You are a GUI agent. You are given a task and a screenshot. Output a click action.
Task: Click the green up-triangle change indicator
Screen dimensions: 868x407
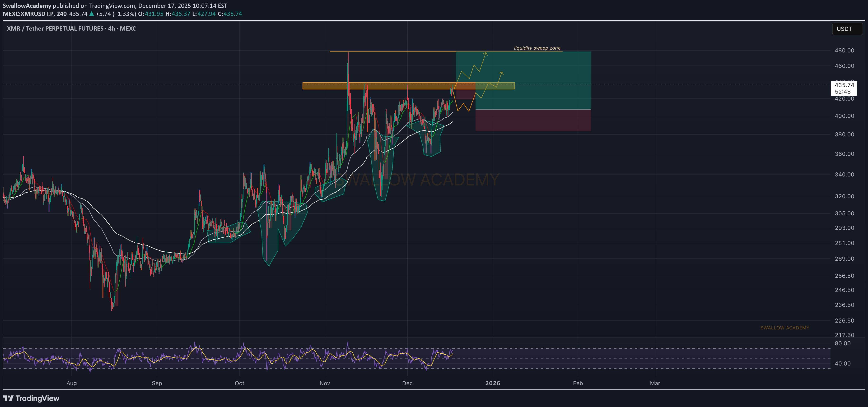pos(91,14)
